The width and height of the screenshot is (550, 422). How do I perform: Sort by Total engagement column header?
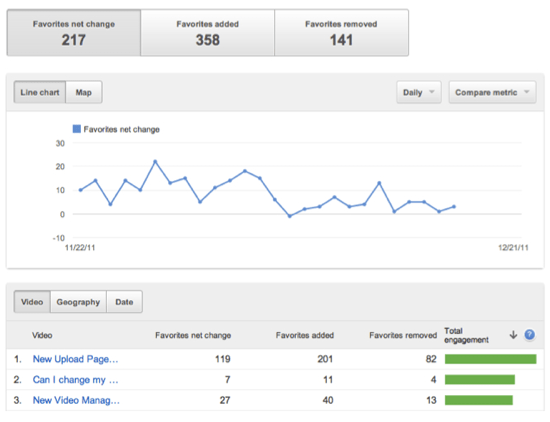[466, 335]
